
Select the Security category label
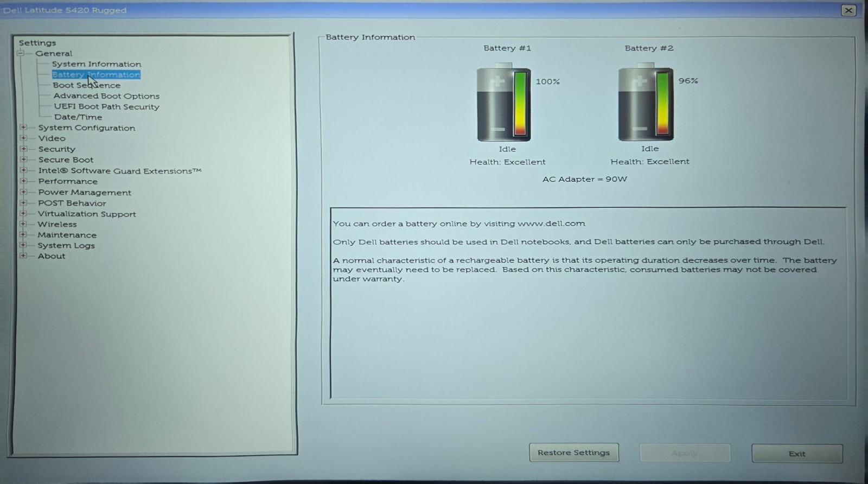coord(56,149)
